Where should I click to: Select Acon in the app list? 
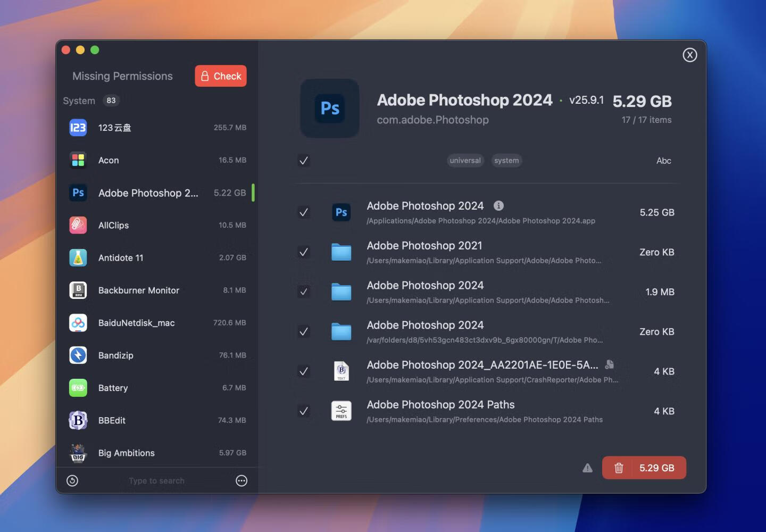[x=109, y=160]
